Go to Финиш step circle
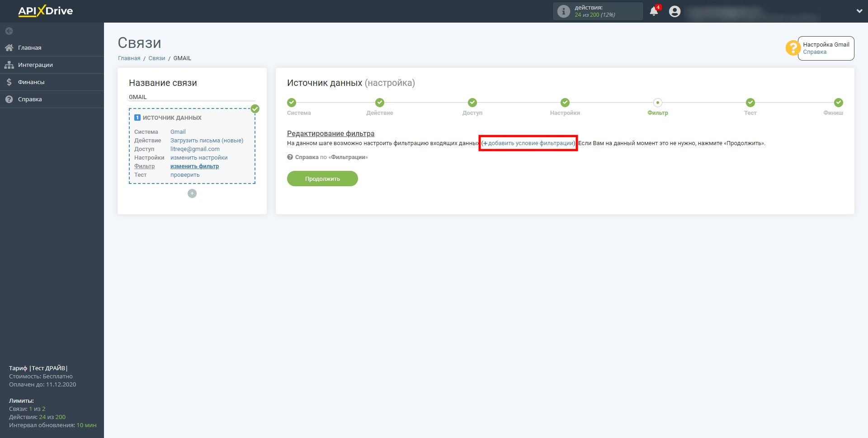Screen dimensions: 868x438 [x=839, y=103]
